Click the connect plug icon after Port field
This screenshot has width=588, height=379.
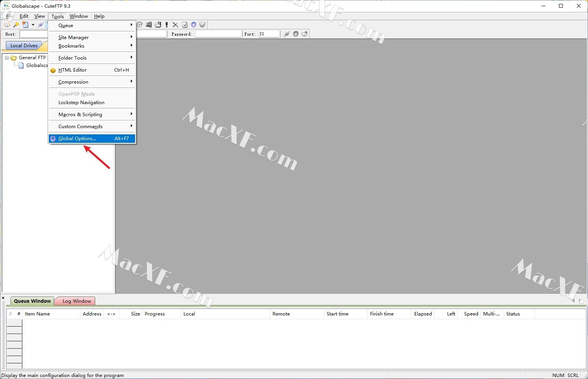pos(287,34)
